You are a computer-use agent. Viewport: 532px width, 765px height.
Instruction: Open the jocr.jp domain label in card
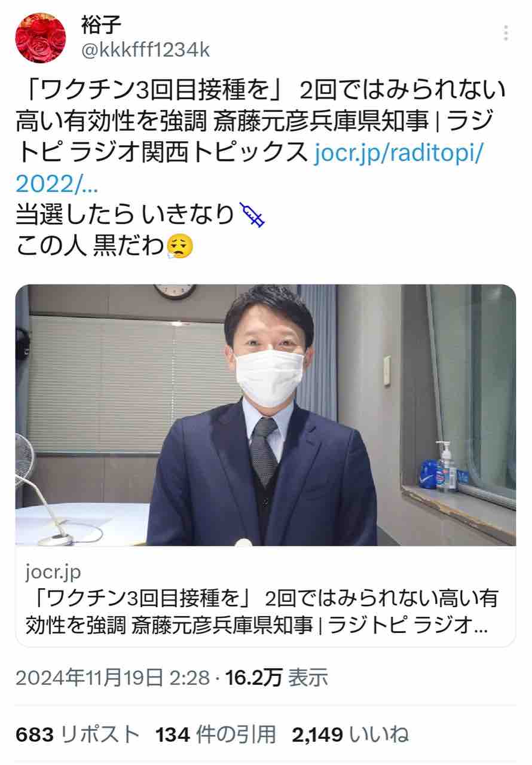click(53, 572)
